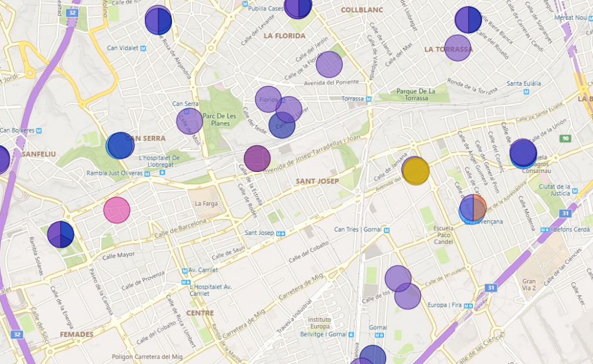Select the pie bubble beside Rambla Solanas
Screen dimensions: 593x364
tap(60, 234)
